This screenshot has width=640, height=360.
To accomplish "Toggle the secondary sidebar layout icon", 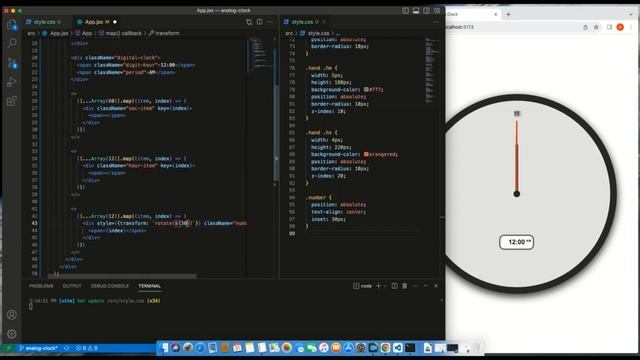I will click(x=427, y=11).
